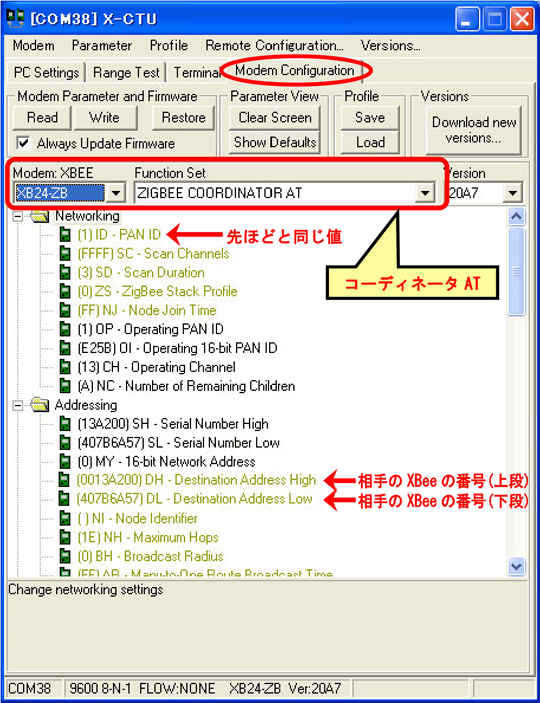Viewport: 540px width, 703px height.
Task: Open the Modem menu
Action: (x=34, y=45)
